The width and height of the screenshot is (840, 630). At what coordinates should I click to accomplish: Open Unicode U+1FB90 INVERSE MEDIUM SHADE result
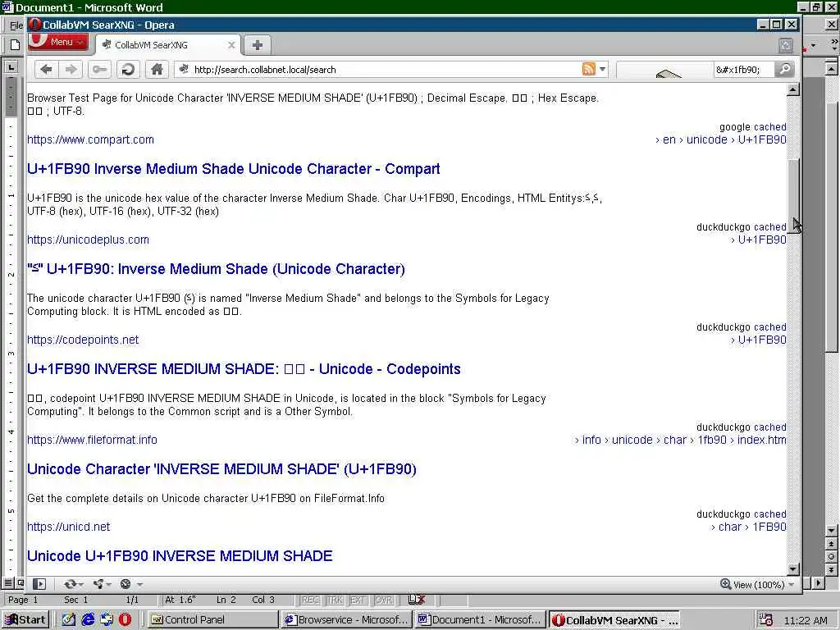180,555
